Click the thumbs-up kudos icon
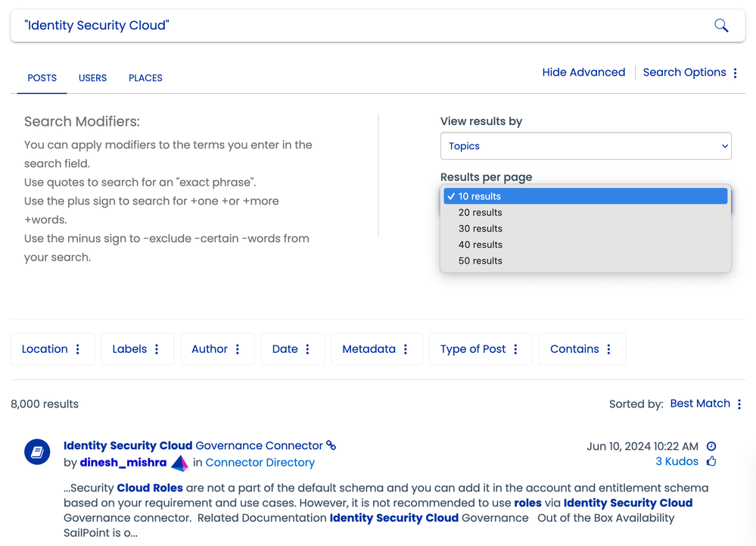The width and height of the screenshot is (756, 546). (711, 461)
